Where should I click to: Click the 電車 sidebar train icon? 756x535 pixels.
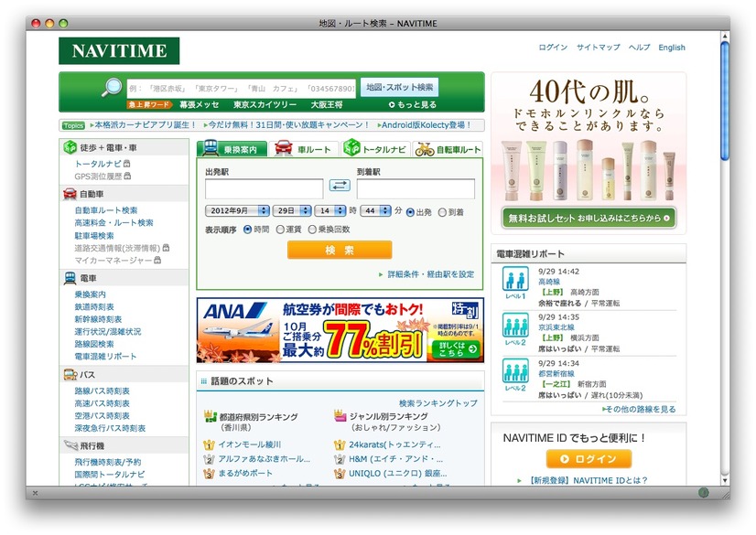pyautogui.click(x=70, y=278)
